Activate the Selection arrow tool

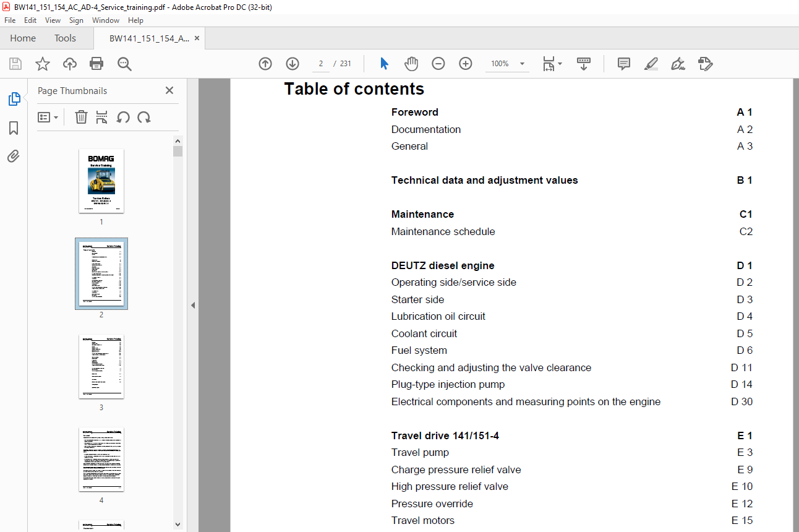384,64
